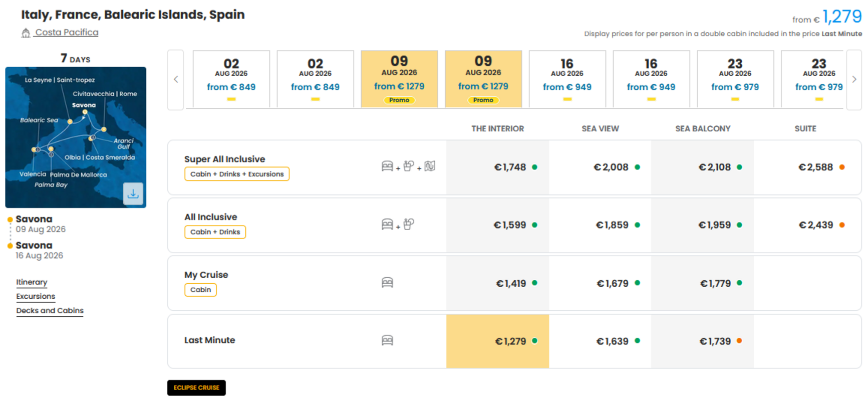Open the Itinerary link
The width and height of the screenshot is (868, 401).
click(32, 282)
